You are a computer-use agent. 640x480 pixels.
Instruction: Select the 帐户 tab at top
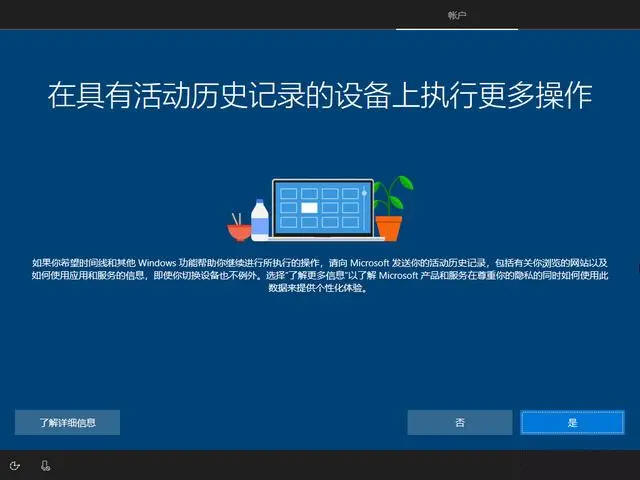457,16
